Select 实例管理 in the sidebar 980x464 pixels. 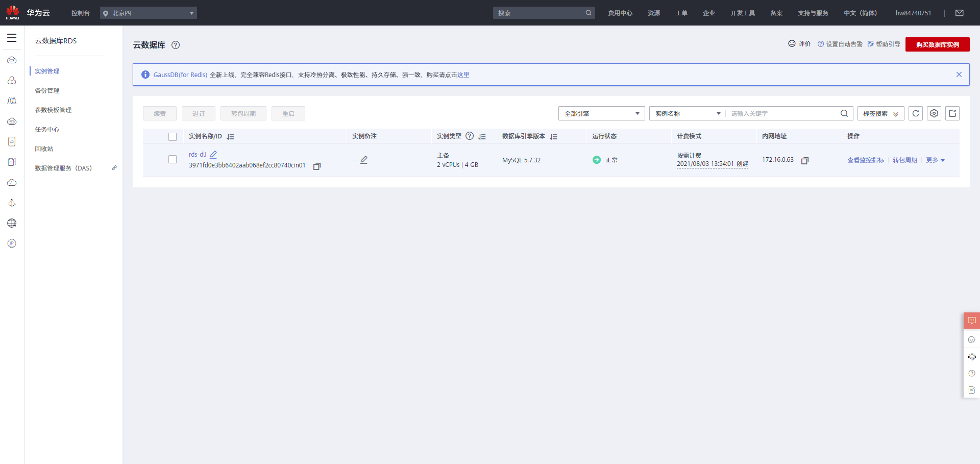click(47, 71)
